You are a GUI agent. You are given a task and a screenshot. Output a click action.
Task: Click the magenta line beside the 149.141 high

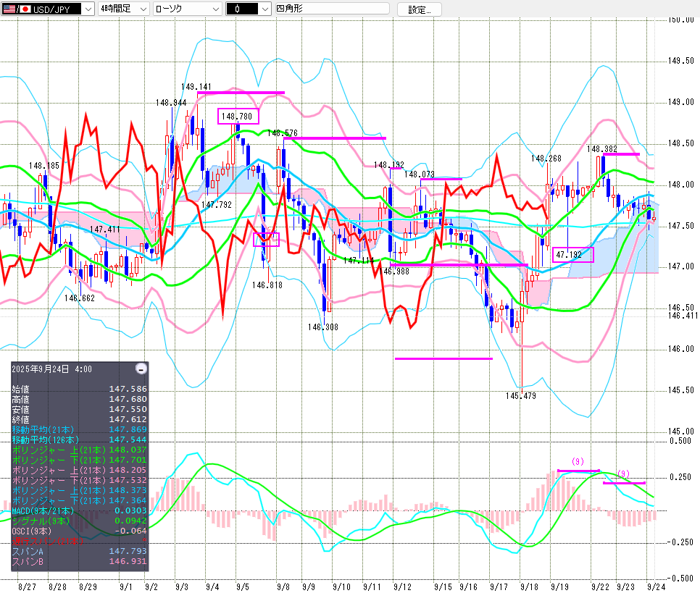[241, 92]
